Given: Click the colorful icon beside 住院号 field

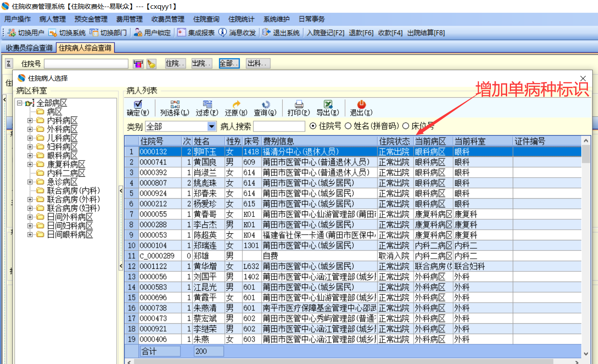Looking at the screenshot, I should coord(138,64).
